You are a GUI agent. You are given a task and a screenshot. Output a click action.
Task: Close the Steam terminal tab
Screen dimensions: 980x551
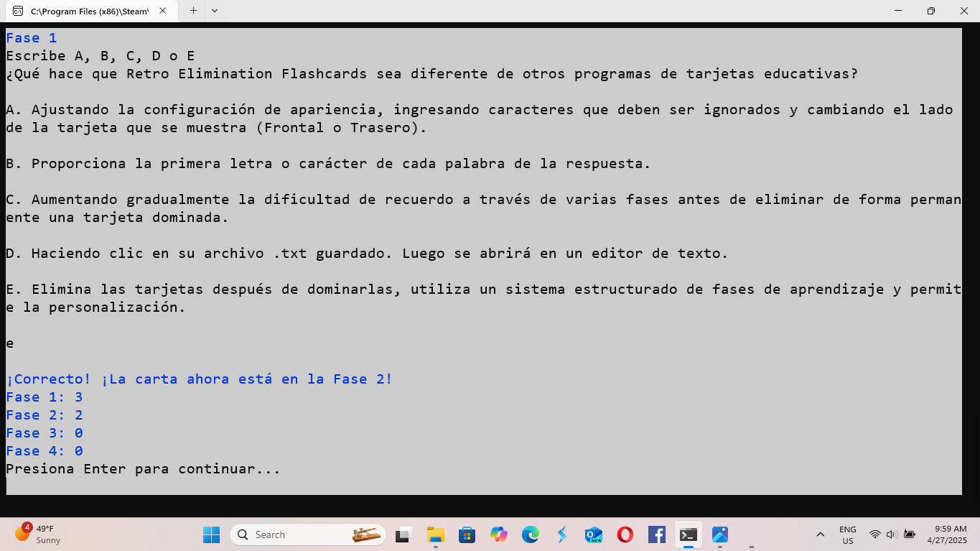163,11
